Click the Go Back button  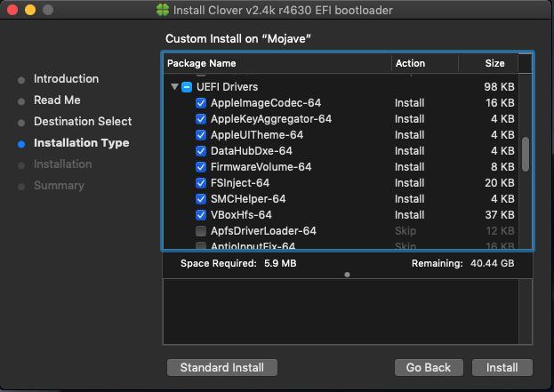pos(429,368)
